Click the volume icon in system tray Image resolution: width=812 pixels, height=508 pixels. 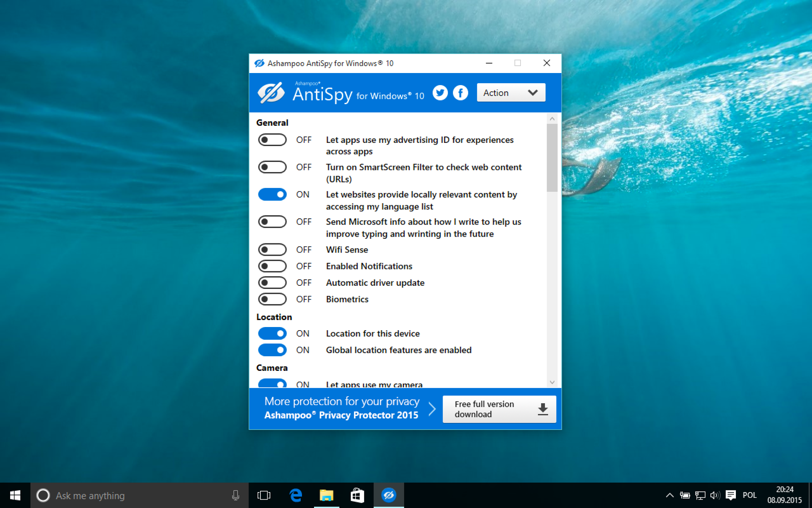tap(715, 495)
